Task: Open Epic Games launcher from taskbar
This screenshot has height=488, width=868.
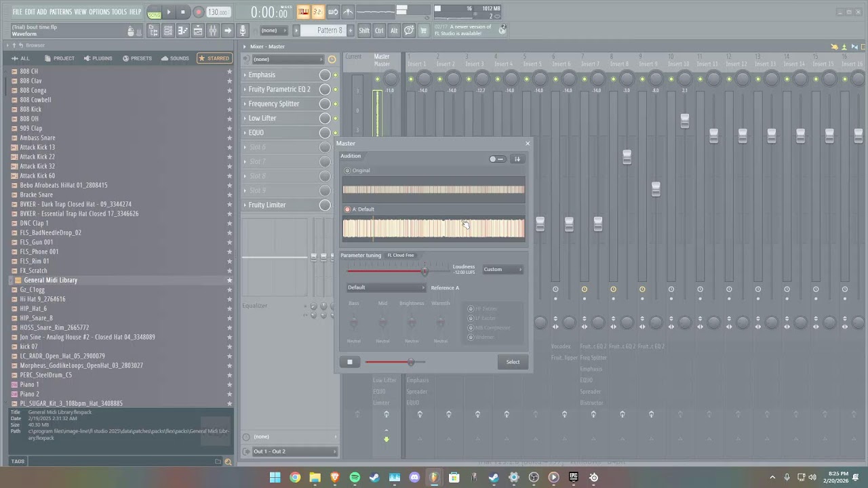Action: tap(574, 477)
